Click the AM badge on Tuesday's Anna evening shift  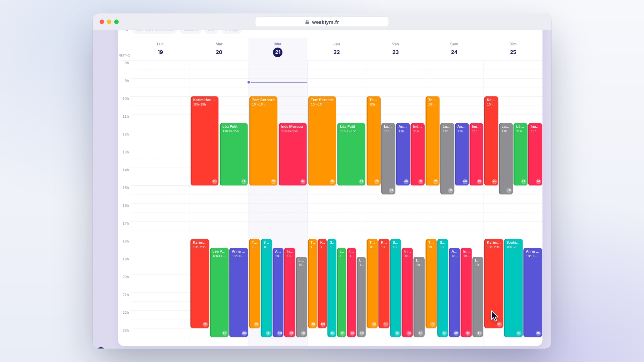click(x=244, y=333)
